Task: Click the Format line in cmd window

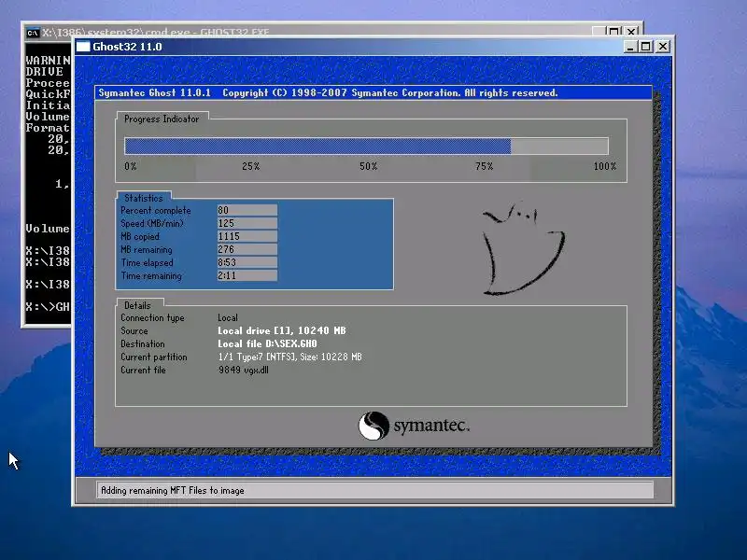Action: (48, 128)
